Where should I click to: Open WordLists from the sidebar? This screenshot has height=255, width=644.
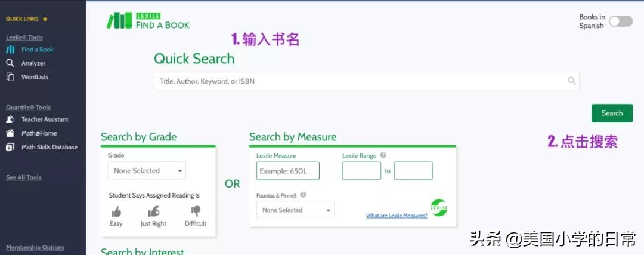pyautogui.click(x=35, y=77)
